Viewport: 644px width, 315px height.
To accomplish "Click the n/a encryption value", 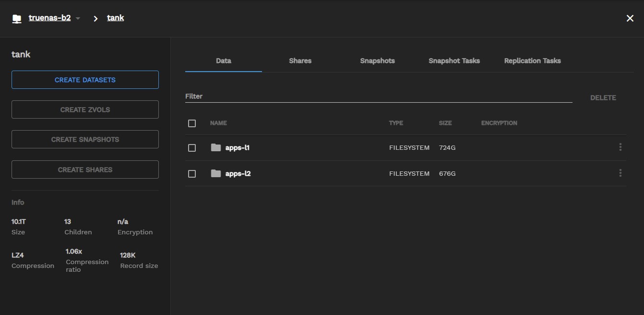I will pos(123,221).
